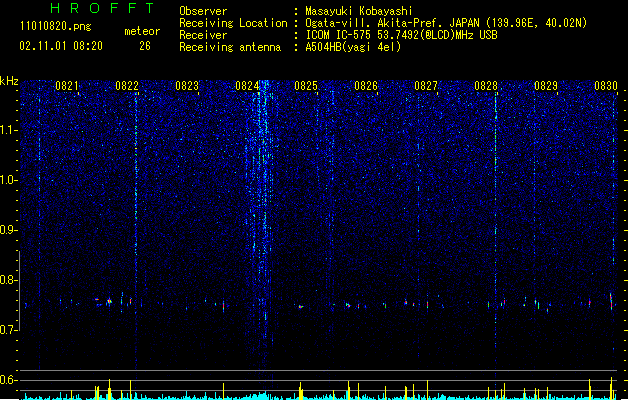Click the kHz axis unit label
Viewport: 629px width, 400px height.
9,81
